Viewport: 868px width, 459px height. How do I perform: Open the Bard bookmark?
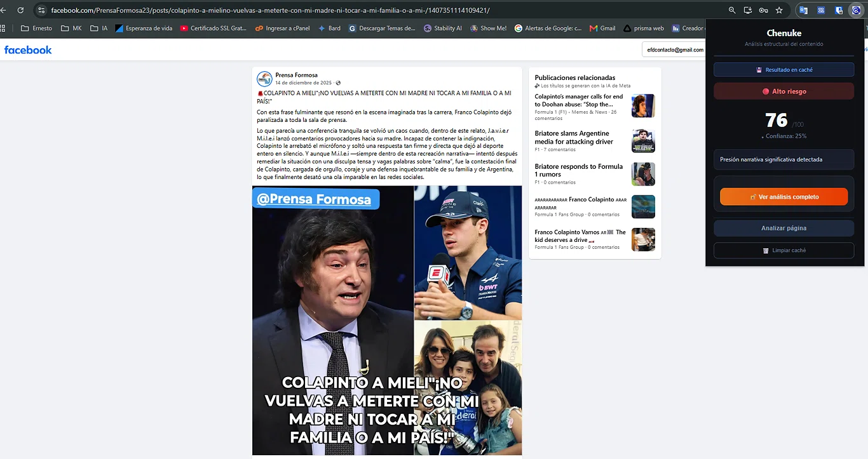(x=329, y=28)
